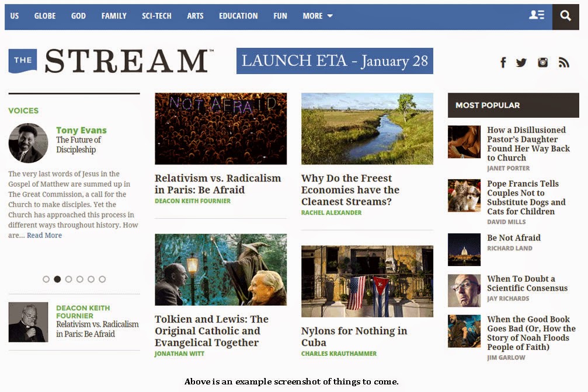Click The Stream logo
This screenshot has height=392, width=588.
click(110, 61)
